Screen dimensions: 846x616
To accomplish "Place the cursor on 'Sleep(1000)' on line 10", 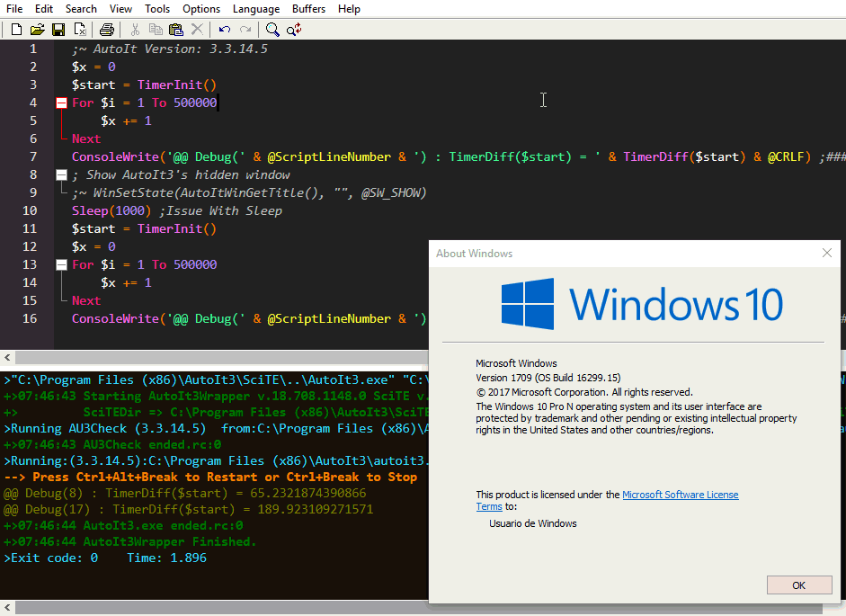I will (111, 210).
